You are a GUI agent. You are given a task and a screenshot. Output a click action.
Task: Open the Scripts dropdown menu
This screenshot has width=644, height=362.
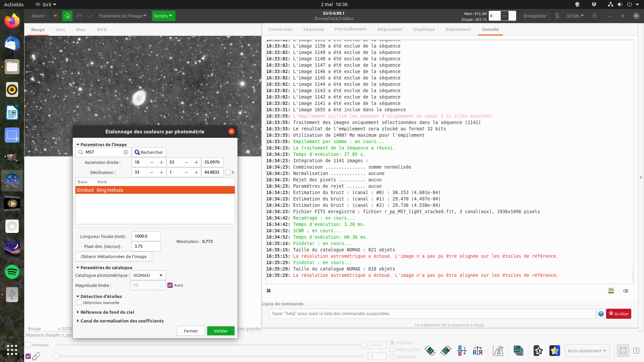click(x=163, y=16)
